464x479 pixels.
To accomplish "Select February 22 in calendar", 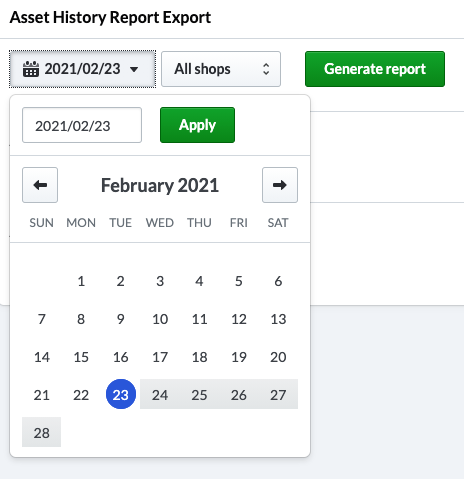I will tap(81, 395).
